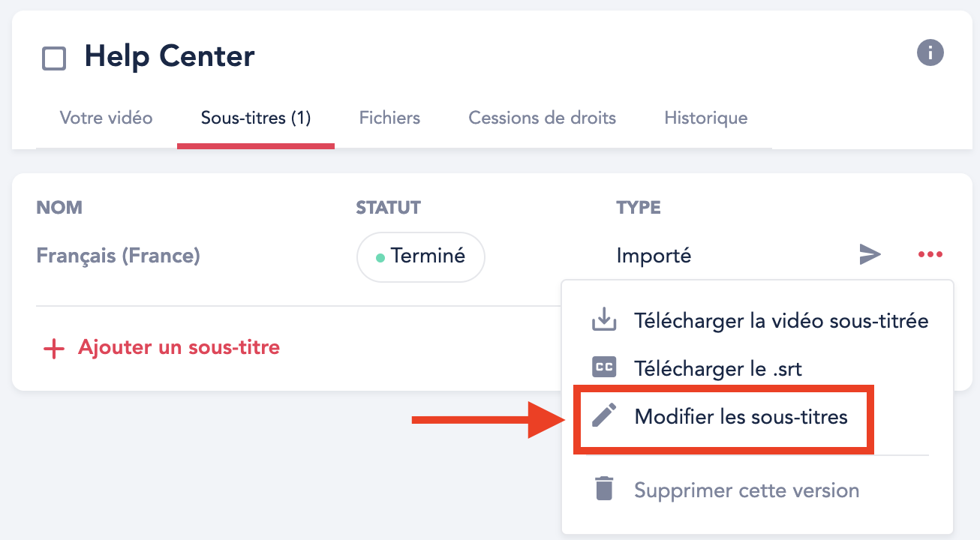The height and width of the screenshot is (540, 980).
Task: Click the red plus icon
Action: click(54, 349)
